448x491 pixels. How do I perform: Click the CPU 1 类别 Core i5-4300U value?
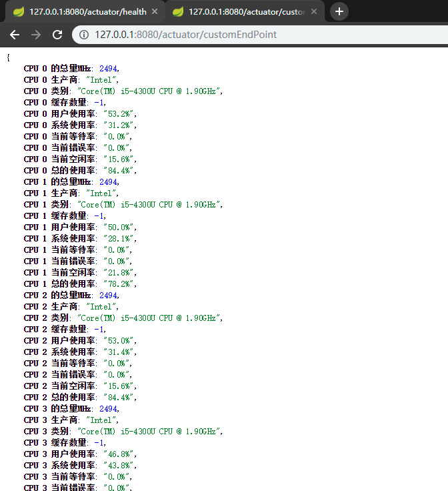[149, 204]
